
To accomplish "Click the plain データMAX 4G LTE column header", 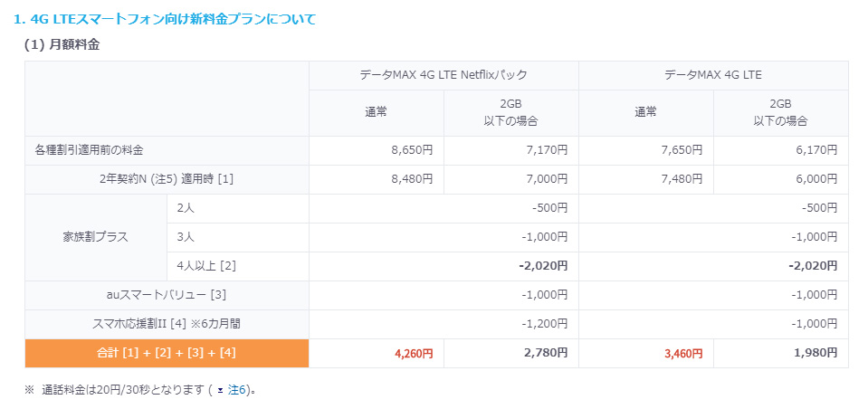I will pyautogui.click(x=712, y=75).
